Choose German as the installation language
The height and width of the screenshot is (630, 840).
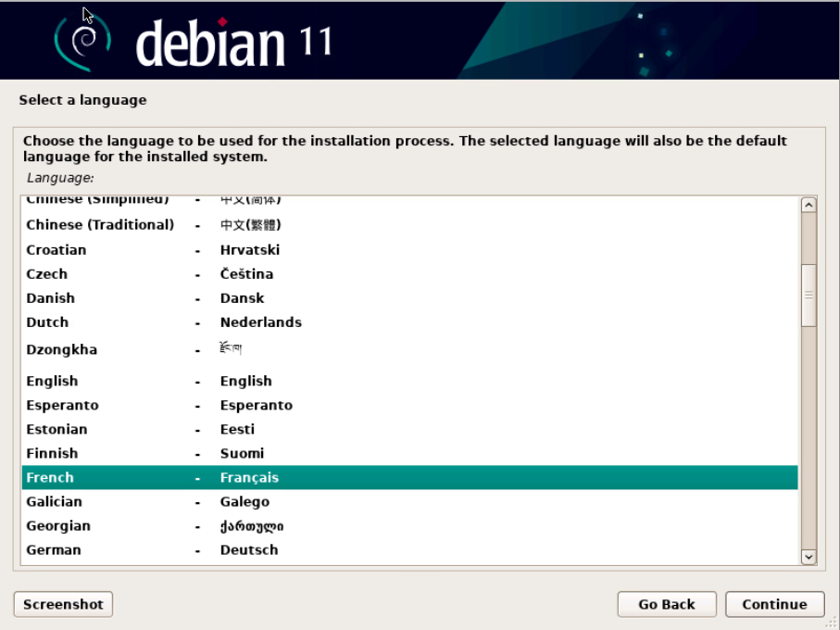[x=54, y=549]
